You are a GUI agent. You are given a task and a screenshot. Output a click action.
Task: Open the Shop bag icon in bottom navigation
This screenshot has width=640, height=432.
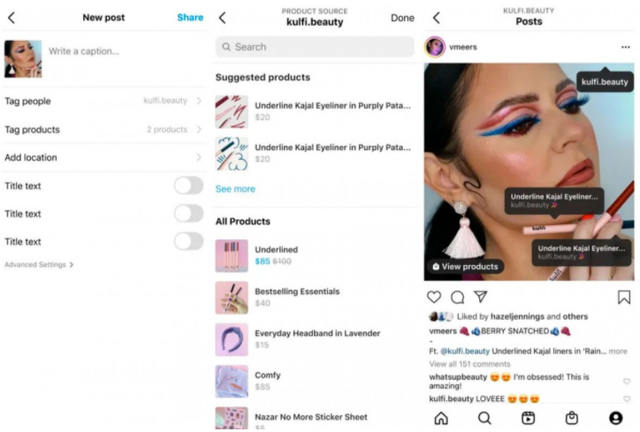coord(571,418)
